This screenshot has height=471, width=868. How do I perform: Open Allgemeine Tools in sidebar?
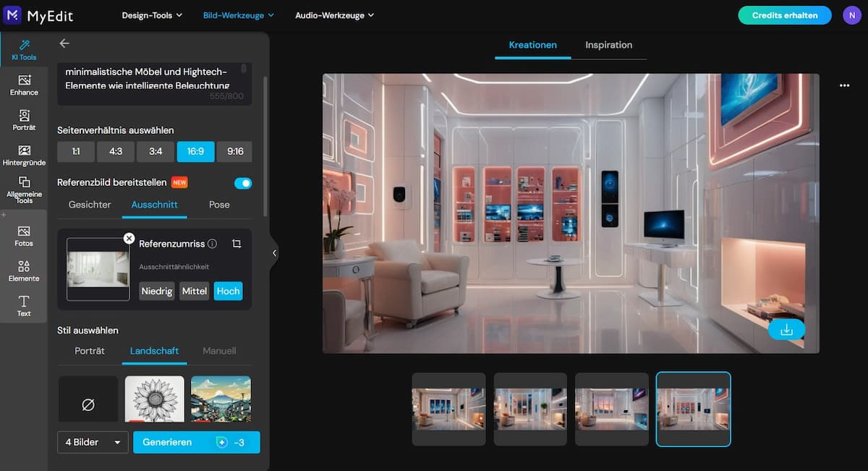coord(24,190)
